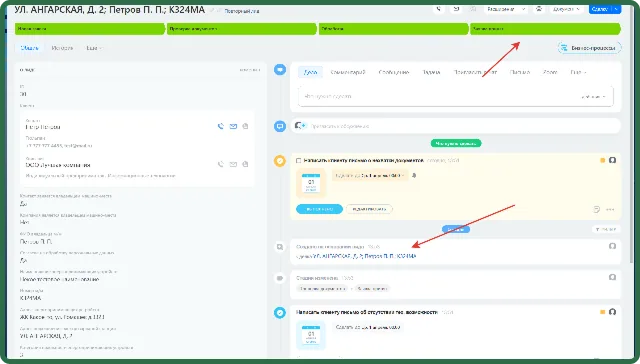Click the orange checkmark icon of the planned task
Image resolution: width=640 pixels, height=364 pixels.
coord(280,161)
